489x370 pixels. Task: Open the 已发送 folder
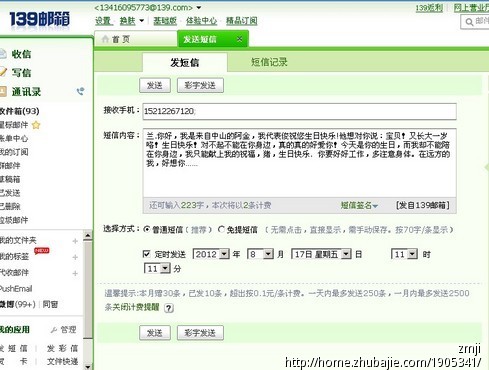coord(10,193)
